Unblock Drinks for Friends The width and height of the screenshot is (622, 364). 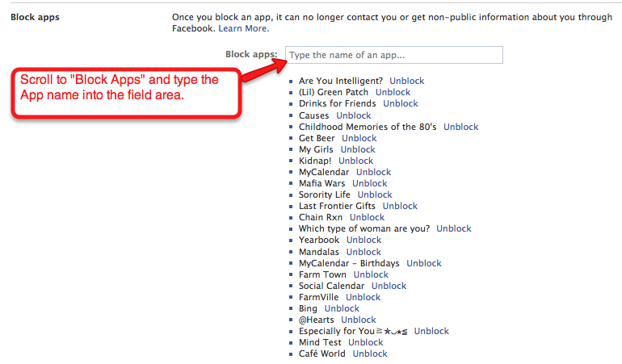(400, 103)
